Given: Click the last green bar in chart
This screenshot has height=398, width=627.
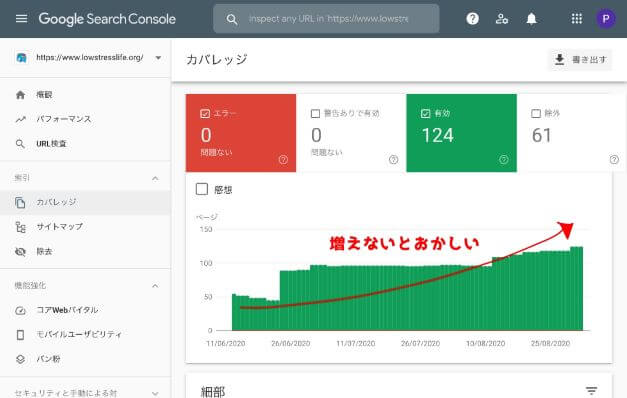Looking at the screenshot, I should coord(581,289).
